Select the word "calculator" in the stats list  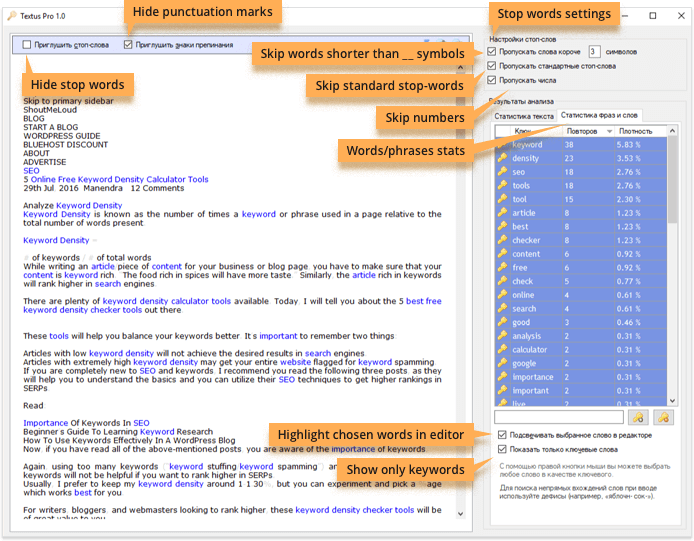click(529, 350)
